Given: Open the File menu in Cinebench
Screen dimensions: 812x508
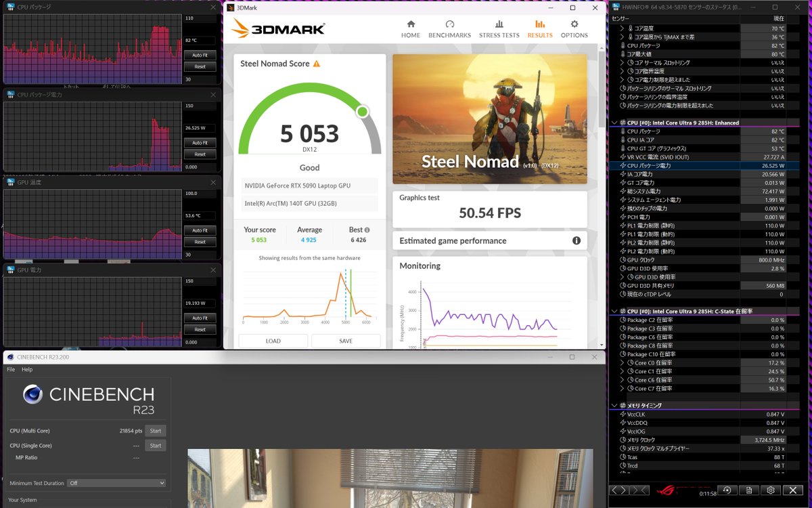Looking at the screenshot, I should click(11, 370).
